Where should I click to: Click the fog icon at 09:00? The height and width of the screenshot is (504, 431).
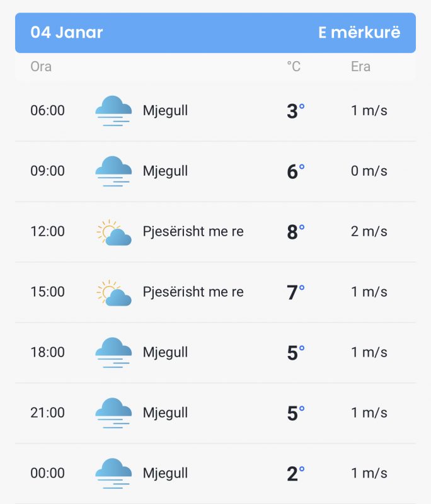point(113,171)
